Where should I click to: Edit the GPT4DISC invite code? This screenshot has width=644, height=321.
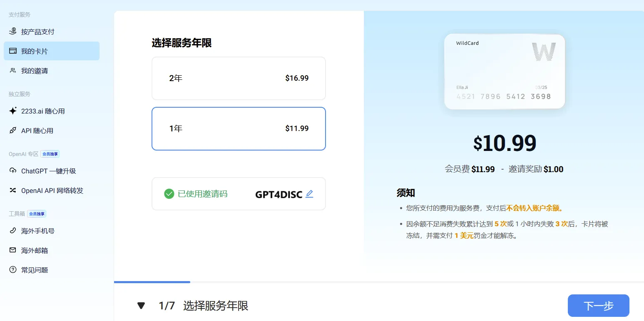(x=309, y=193)
